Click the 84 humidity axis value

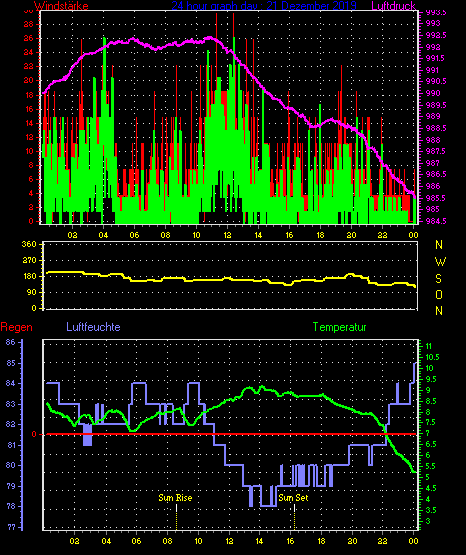pyautogui.click(x=11, y=383)
